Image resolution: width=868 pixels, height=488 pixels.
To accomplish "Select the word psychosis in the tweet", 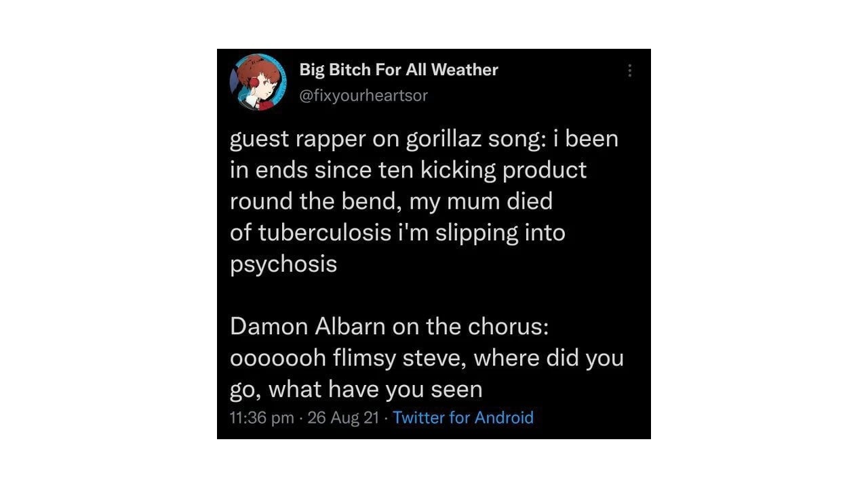I will (283, 264).
